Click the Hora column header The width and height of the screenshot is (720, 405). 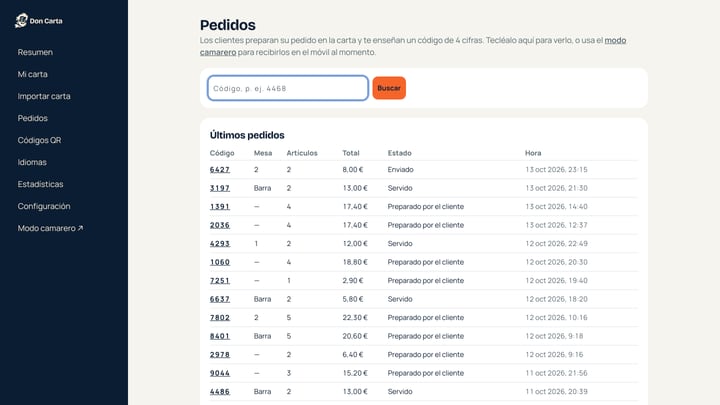point(533,153)
